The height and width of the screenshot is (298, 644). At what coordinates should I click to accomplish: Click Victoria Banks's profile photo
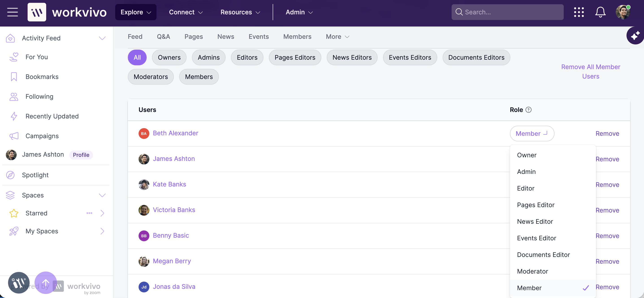pyautogui.click(x=144, y=210)
